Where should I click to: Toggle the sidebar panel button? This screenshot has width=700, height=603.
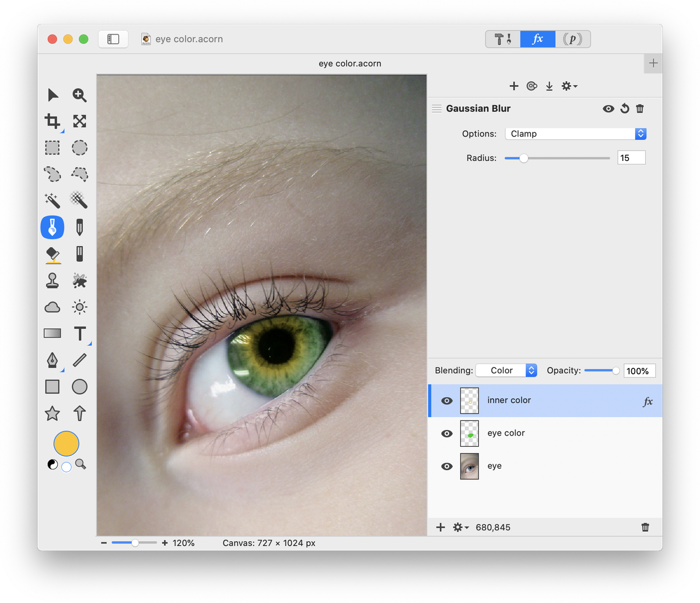(x=113, y=39)
